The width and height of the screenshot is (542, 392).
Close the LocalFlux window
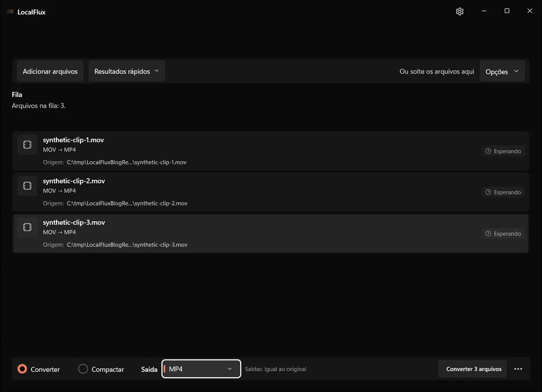(x=530, y=11)
